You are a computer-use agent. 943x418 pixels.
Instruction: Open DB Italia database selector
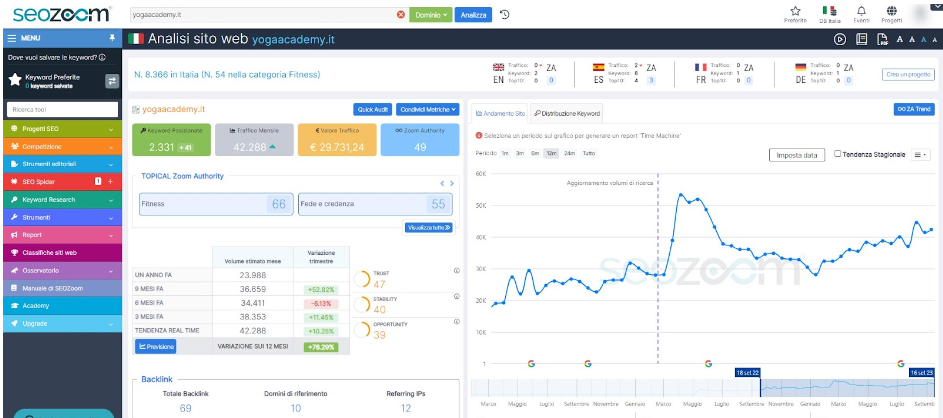tap(829, 14)
